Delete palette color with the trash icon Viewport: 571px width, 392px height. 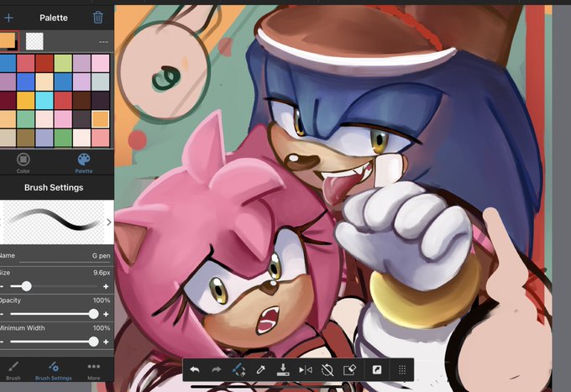98,17
